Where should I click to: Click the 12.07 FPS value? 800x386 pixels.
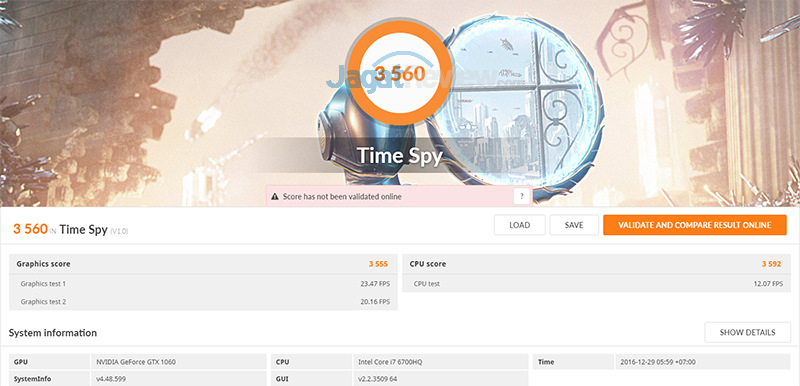[x=768, y=284]
